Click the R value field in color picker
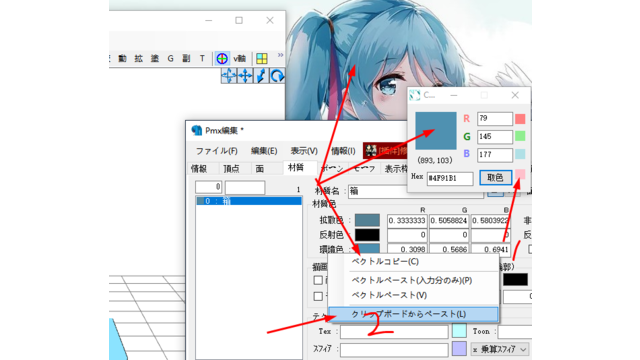The image size is (640, 360). tap(495, 119)
